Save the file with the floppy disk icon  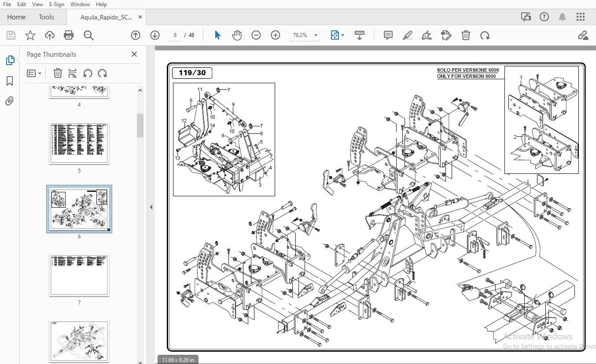click(11, 35)
